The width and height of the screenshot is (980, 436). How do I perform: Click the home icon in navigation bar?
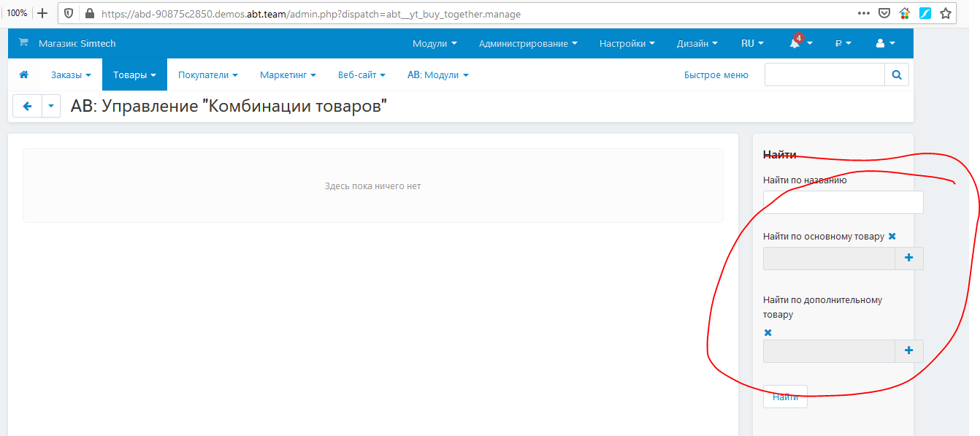pyautogui.click(x=24, y=74)
